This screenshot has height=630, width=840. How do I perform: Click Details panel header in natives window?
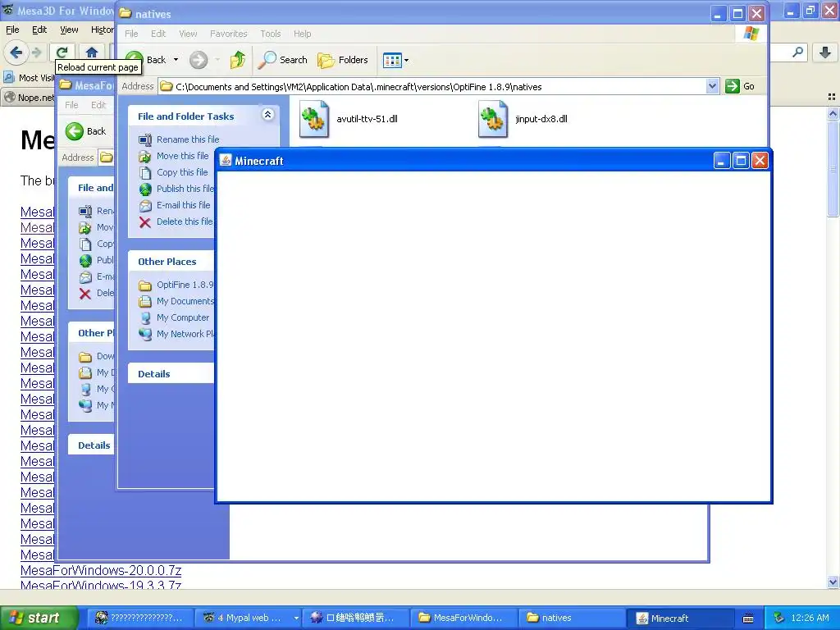click(x=171, y=374)
